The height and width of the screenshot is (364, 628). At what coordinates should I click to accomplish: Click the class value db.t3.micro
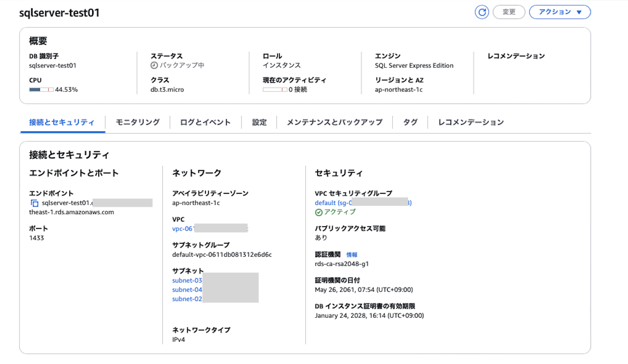(x=167, y=90)
